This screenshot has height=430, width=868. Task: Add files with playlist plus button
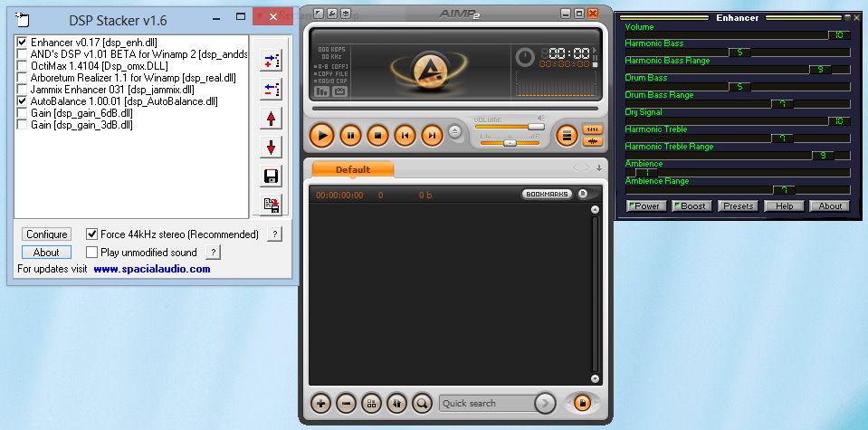pos(320,404)
